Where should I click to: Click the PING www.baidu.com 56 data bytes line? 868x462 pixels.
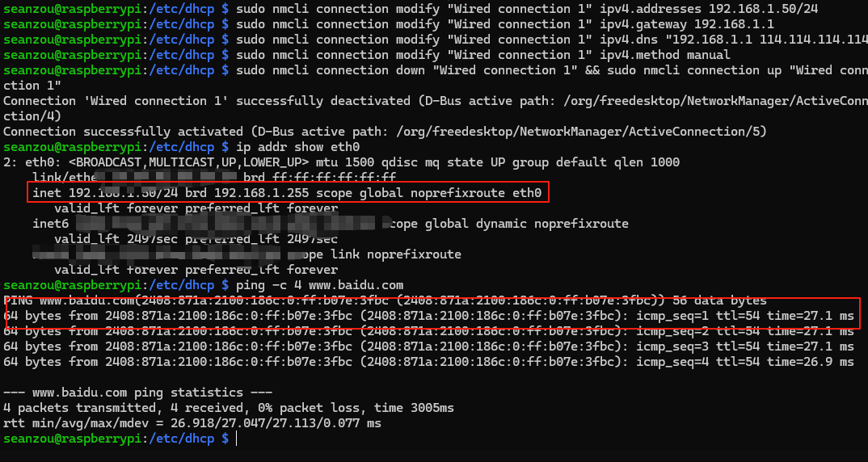(x=385, y=301)
